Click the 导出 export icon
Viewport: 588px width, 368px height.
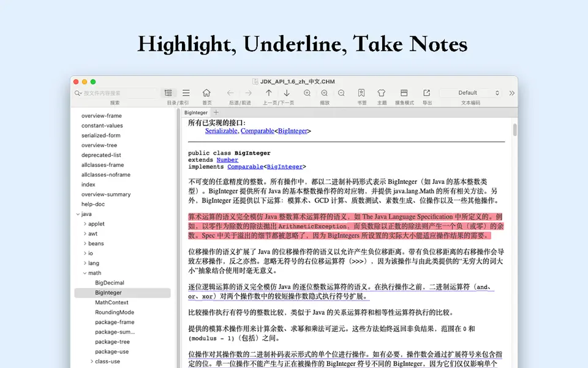pyautogui.click(x=426, y=92)
